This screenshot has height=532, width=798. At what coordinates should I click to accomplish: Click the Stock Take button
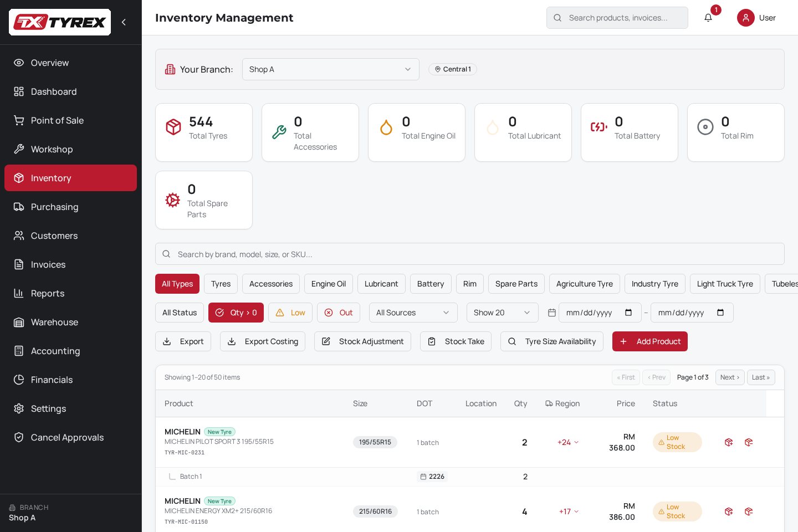[456, 341]
